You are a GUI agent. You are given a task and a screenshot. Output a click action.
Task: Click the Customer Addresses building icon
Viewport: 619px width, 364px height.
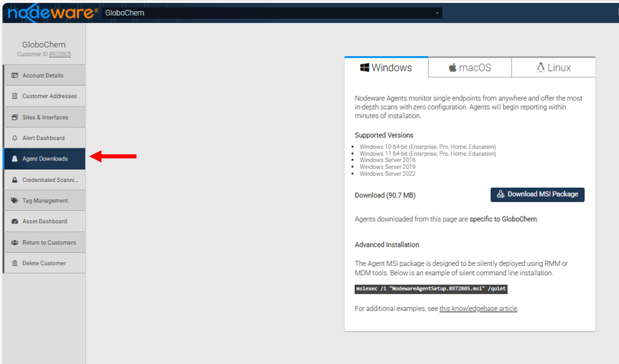(15, 96)
